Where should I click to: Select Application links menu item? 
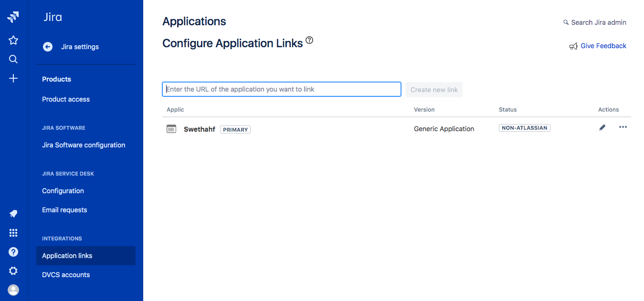pos(86,256)
